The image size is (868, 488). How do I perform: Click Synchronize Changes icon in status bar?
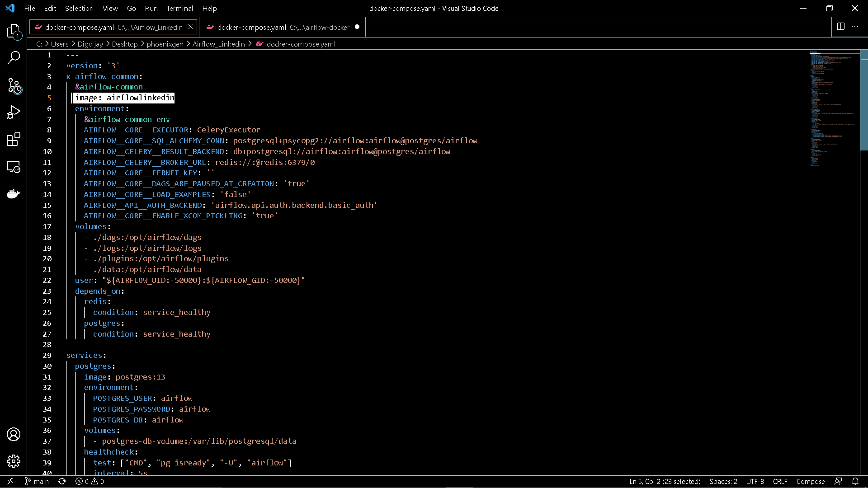click(x=62, y=481)
